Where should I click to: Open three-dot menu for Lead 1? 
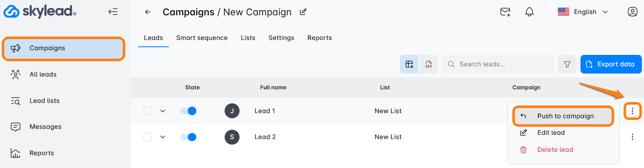[x=632, y=111]
